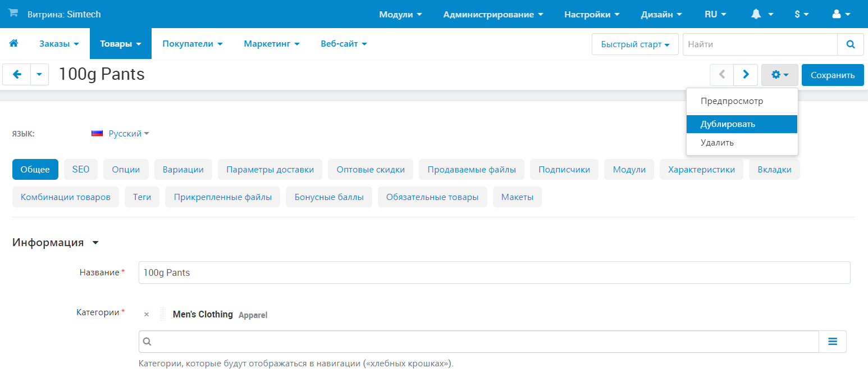Open the currency $ dropdown

[801, 14]
